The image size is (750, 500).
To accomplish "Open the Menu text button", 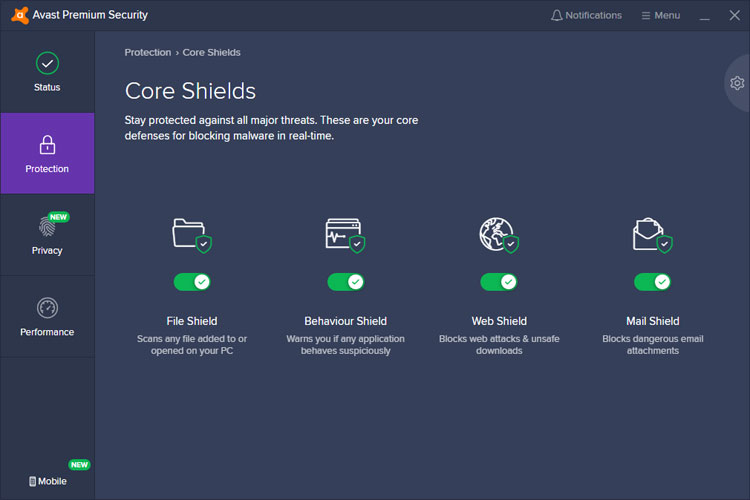I will click(x=667, y=15).
